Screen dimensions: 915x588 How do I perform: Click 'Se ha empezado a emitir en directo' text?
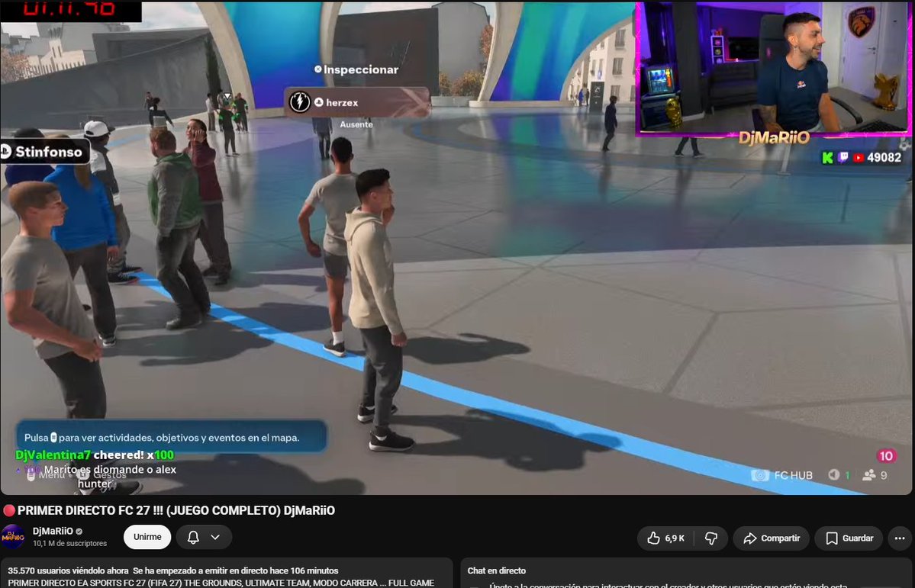[x=235, y=570]
